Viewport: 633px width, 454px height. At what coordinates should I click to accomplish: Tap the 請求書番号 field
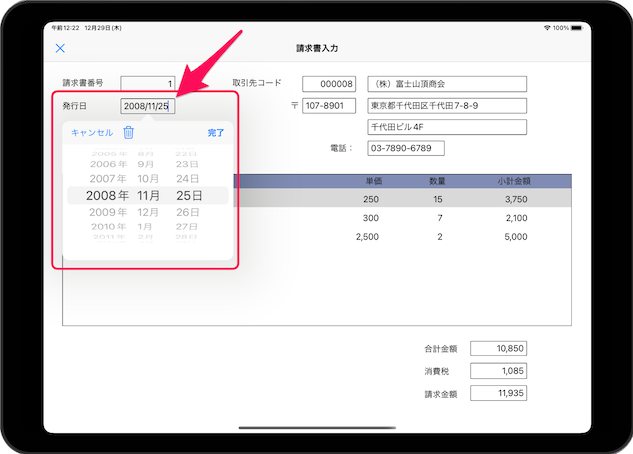pyautogui.click(x=148, y=84)
